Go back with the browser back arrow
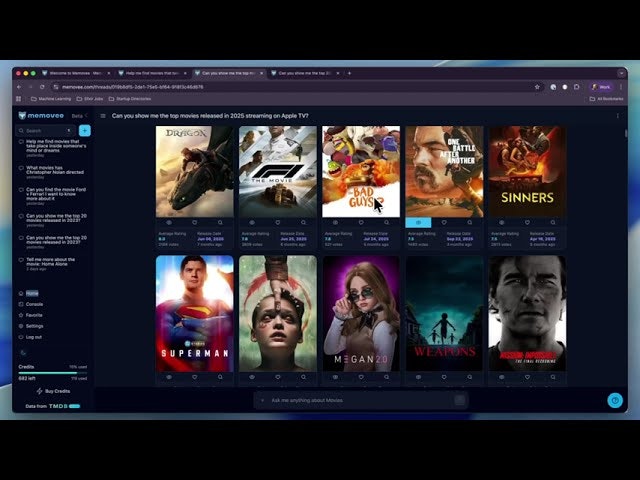 [19, 87]
